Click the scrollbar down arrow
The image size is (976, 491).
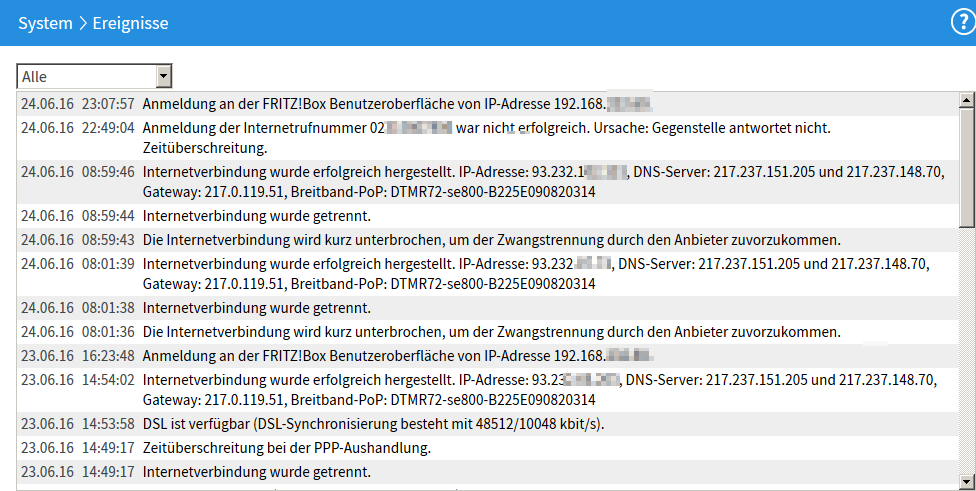point(966,480)
